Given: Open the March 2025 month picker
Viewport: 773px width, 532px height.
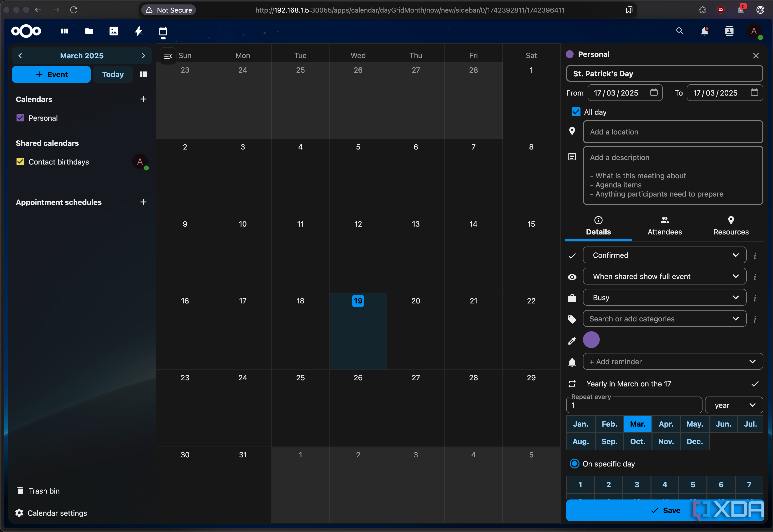Looking at the screenshot, I should (x=82, y=56).
